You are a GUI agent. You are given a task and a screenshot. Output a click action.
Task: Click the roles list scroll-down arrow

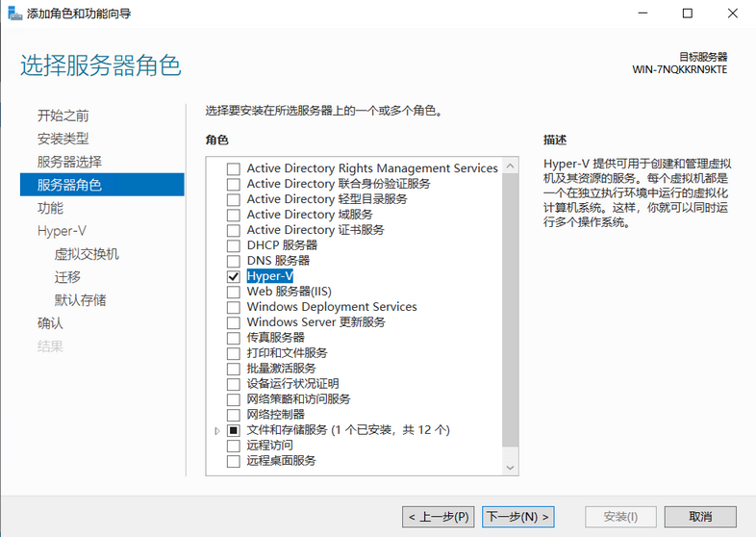coord(510,467)
